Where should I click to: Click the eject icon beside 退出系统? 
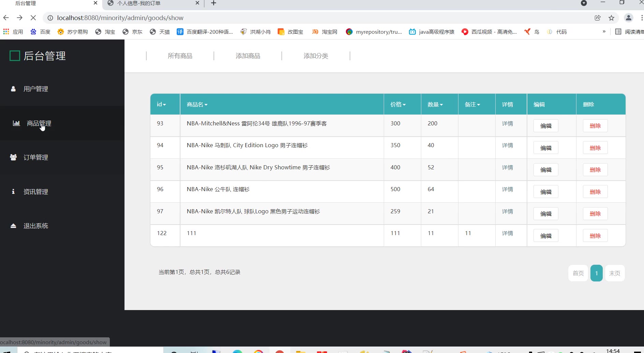tap(13, 226)
